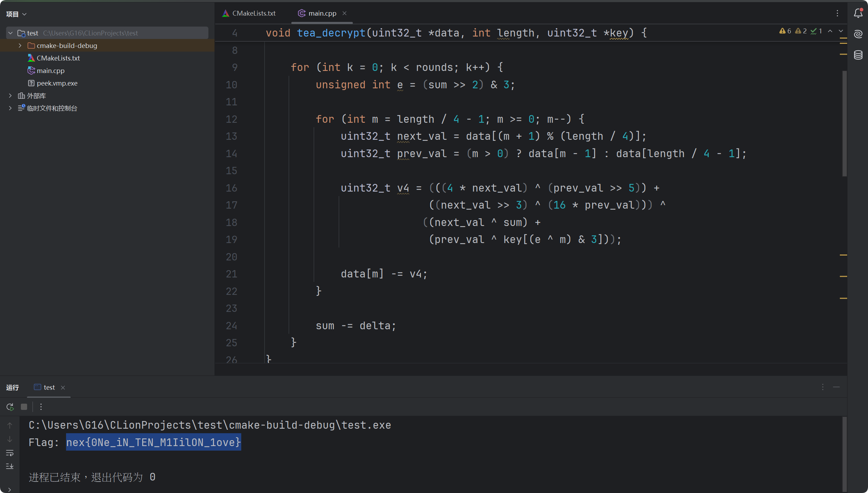
Task: Toggle scroll to end in the console
Action: coord(10,466)
